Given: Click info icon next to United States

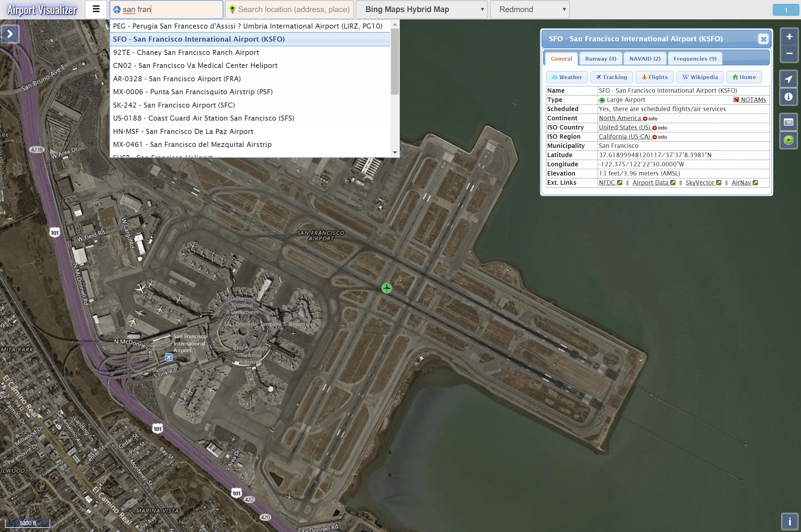Looking at the screenshot, I should pos(659,128).
